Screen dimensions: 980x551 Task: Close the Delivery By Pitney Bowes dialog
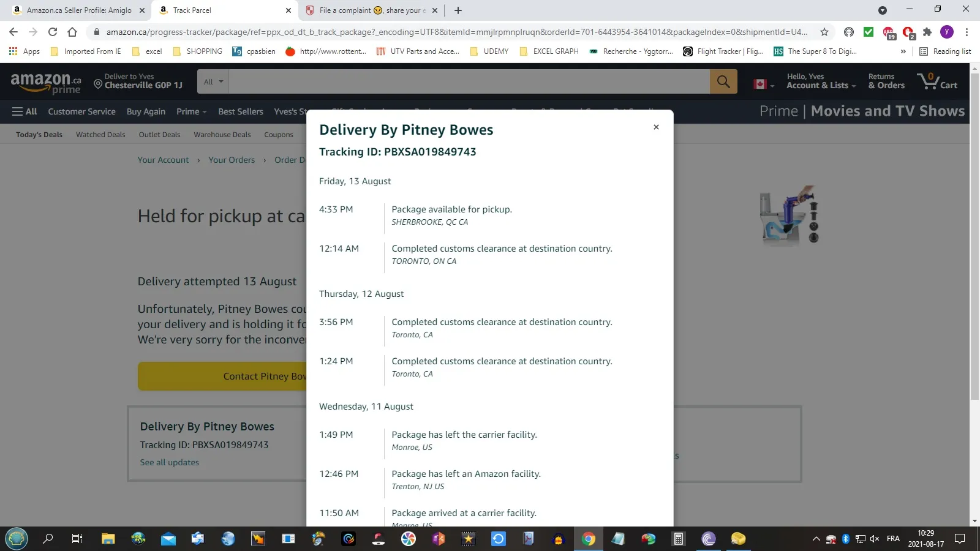pyautogui.click(x=656, y=127)
